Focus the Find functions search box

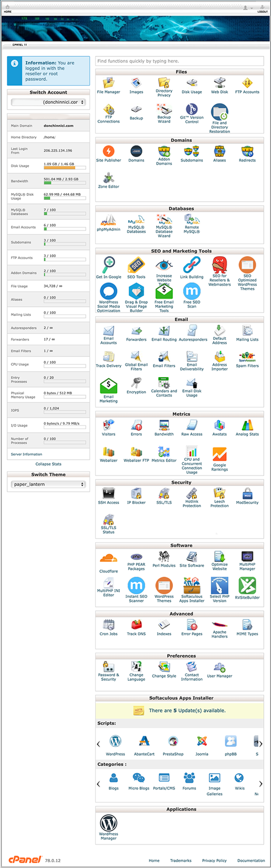180,61
